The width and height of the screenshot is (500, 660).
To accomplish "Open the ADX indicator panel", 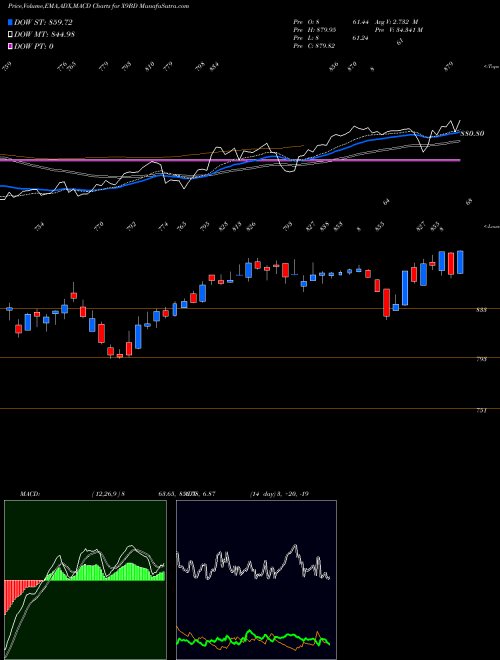I will (x=256, y=580).
